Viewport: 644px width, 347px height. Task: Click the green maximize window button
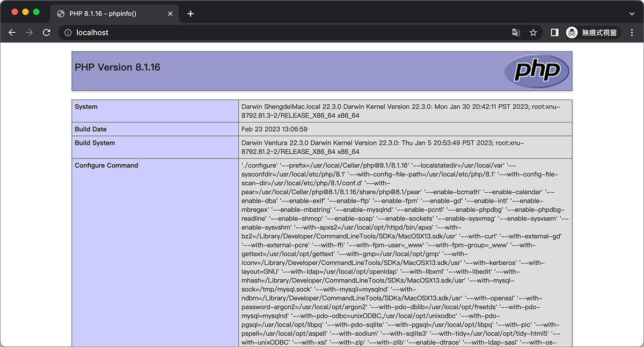(36, 12)
